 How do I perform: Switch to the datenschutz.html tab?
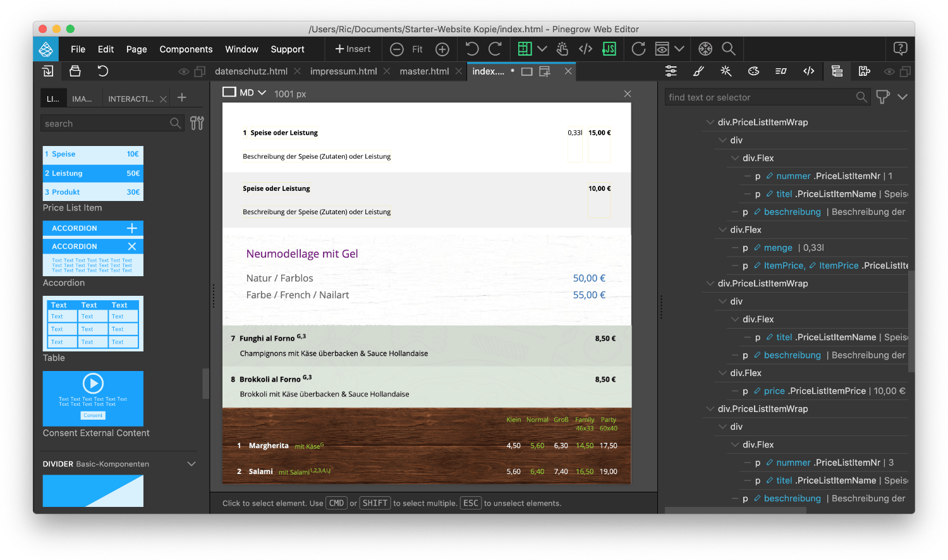click(x=251, y=71)
